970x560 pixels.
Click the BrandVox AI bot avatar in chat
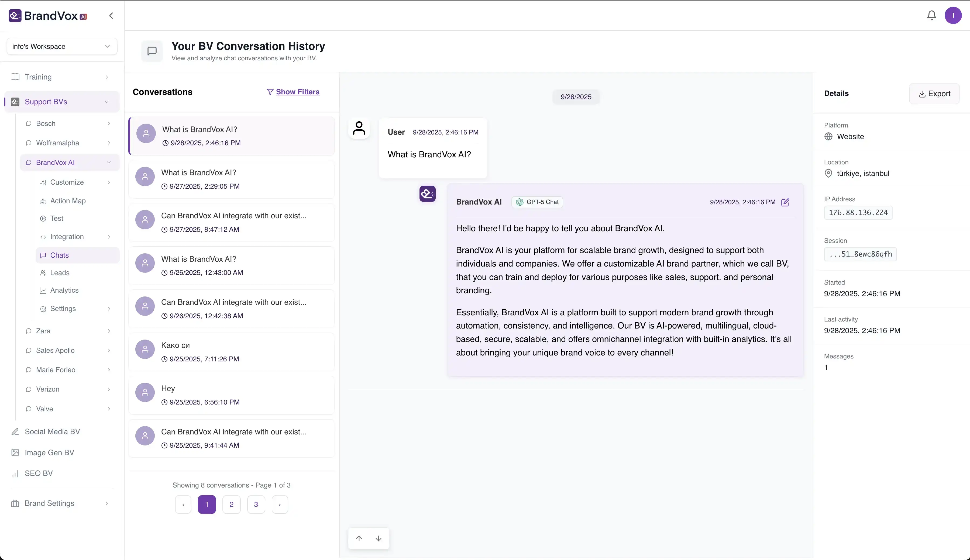[427, 194]
